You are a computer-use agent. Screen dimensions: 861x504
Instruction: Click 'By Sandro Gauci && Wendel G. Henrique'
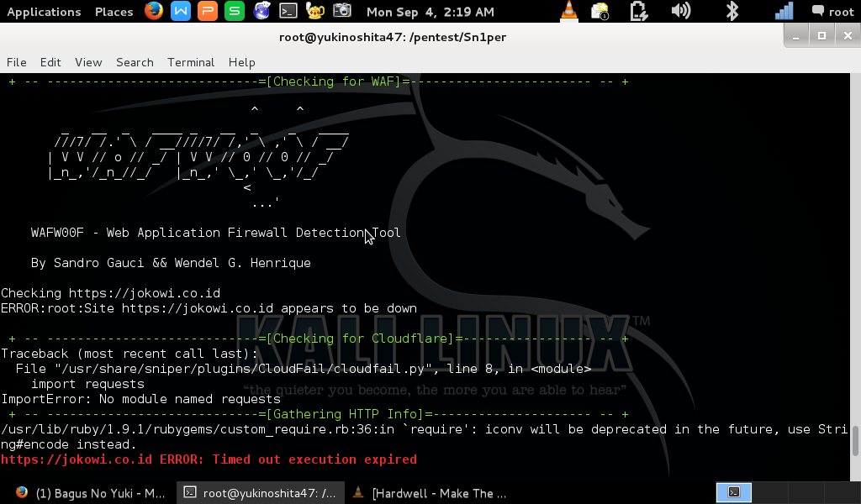coord(171,263)
